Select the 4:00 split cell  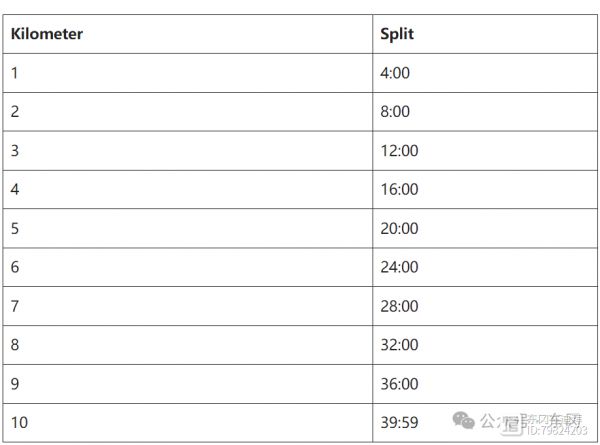pyautogui.click(x=485, y=73)
